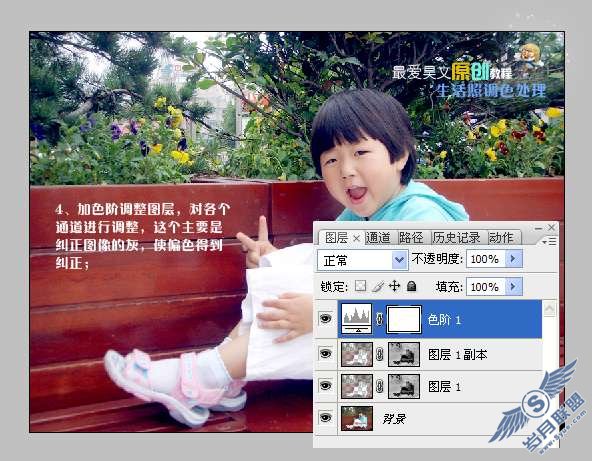Expand the 不透明度 slider arrow
Image resolution: width=592 pixels, height=461 pixels.
point(513,259)
